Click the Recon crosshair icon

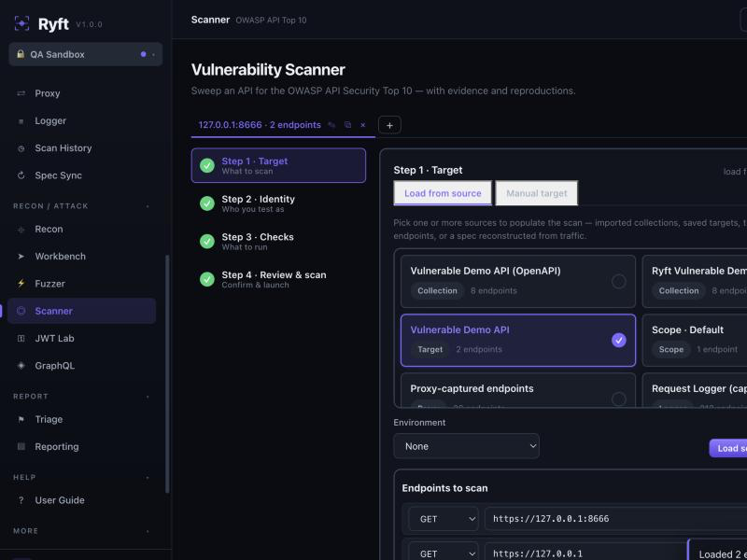tap(21, 229)
